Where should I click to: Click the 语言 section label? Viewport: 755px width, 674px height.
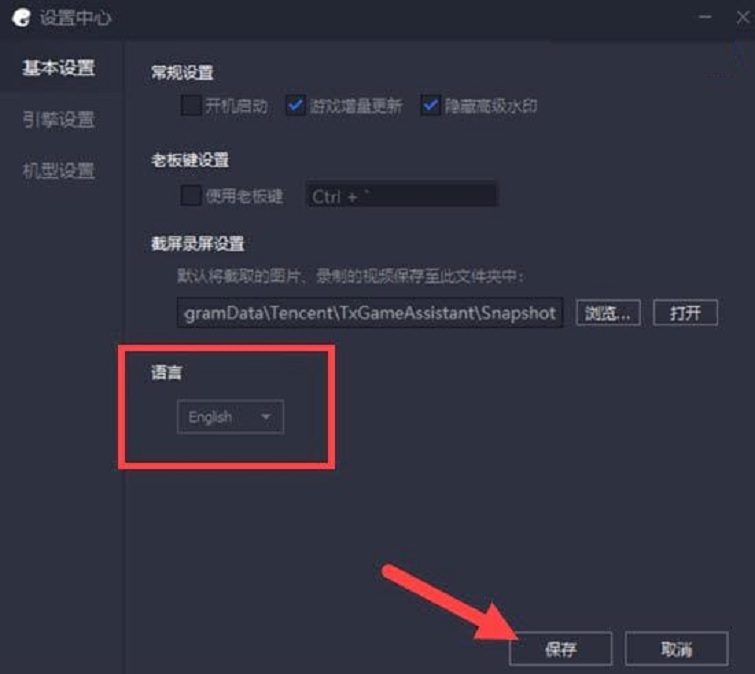167,372
